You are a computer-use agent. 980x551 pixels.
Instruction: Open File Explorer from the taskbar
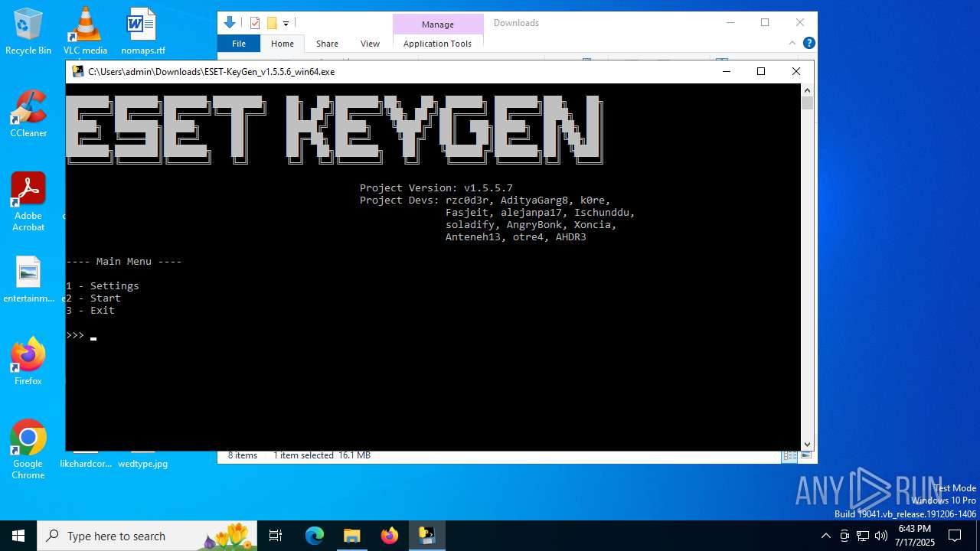pos(351,536)
